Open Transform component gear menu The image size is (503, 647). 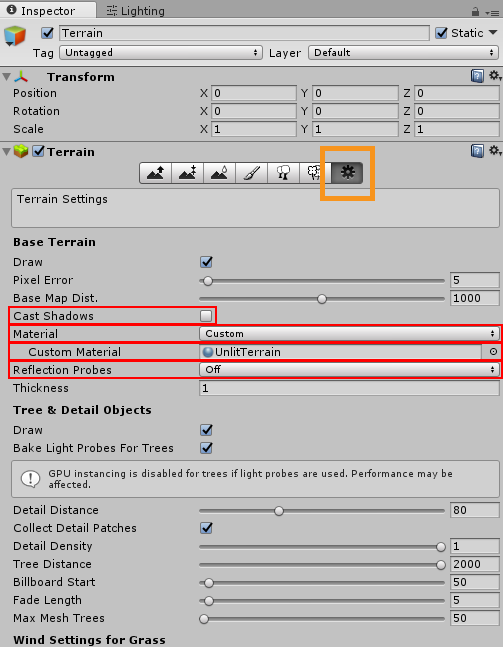pos(495,76)
